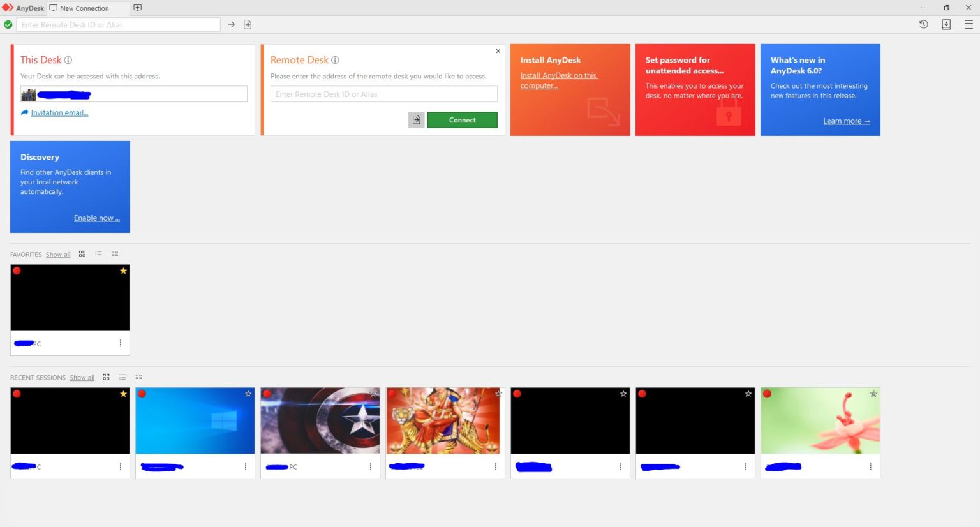Open the Invitation email link

point(59,113)
